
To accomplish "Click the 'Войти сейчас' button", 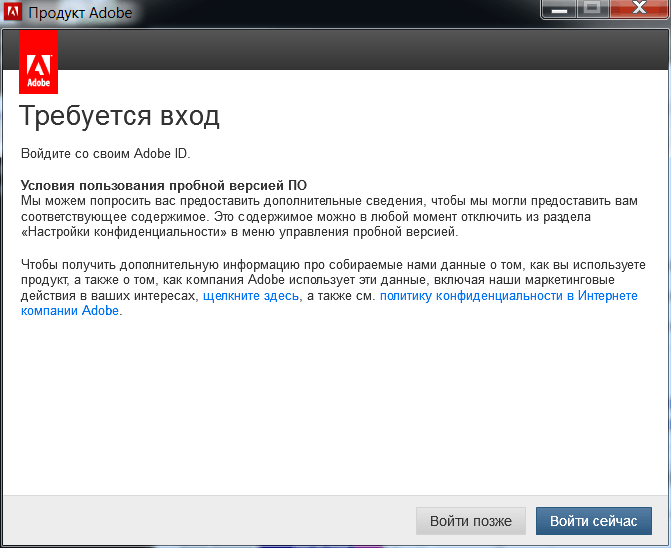I will (x=594, y=521).
